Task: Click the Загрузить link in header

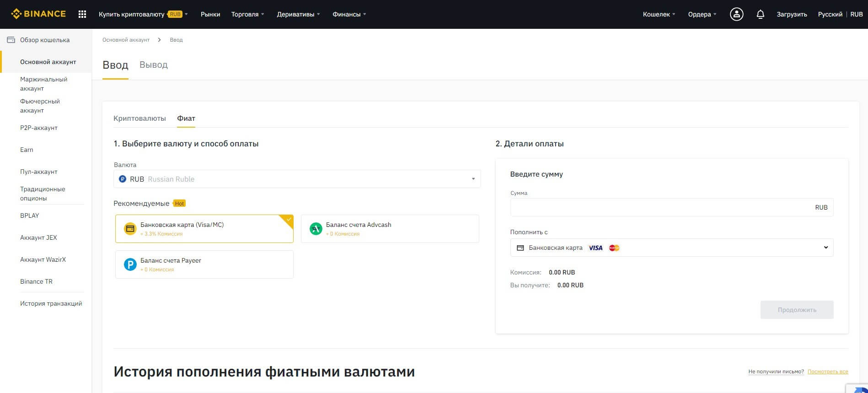Action: tap(792, 14)
